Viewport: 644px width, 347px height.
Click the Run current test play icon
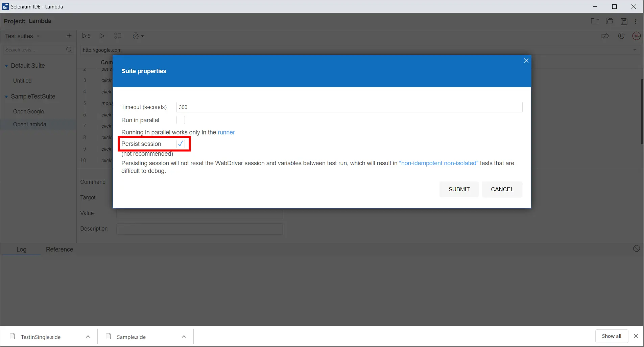(x=101, y=36)
